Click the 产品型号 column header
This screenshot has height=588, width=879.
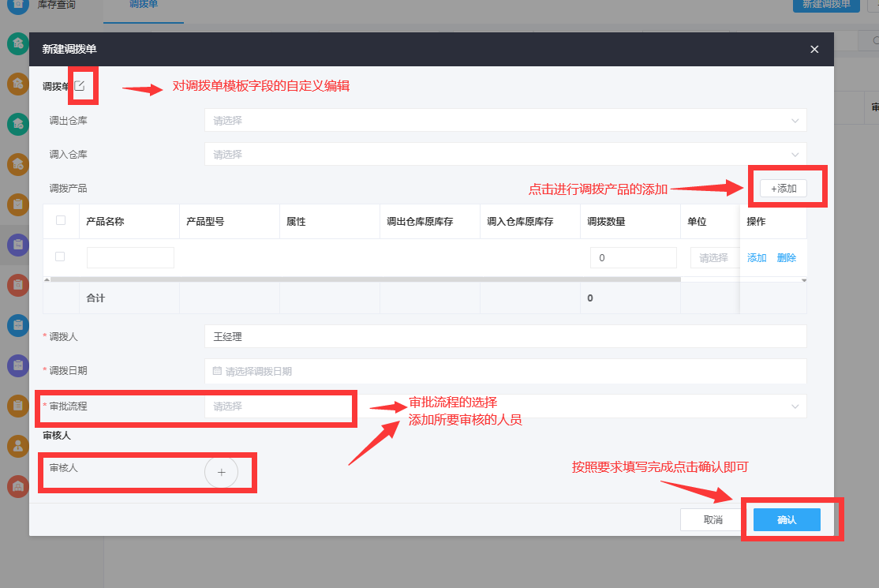(x=205, y=222)
